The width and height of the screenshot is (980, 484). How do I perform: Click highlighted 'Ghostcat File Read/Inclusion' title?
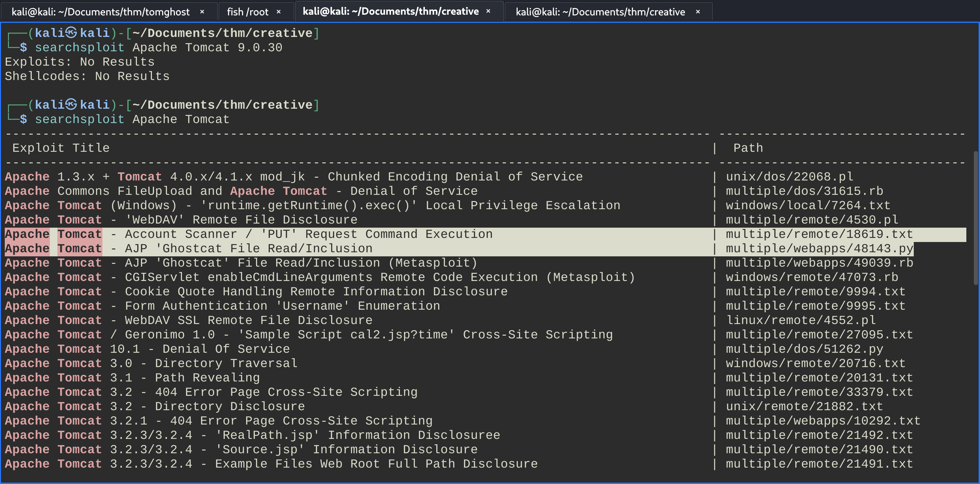coord(189,248)
